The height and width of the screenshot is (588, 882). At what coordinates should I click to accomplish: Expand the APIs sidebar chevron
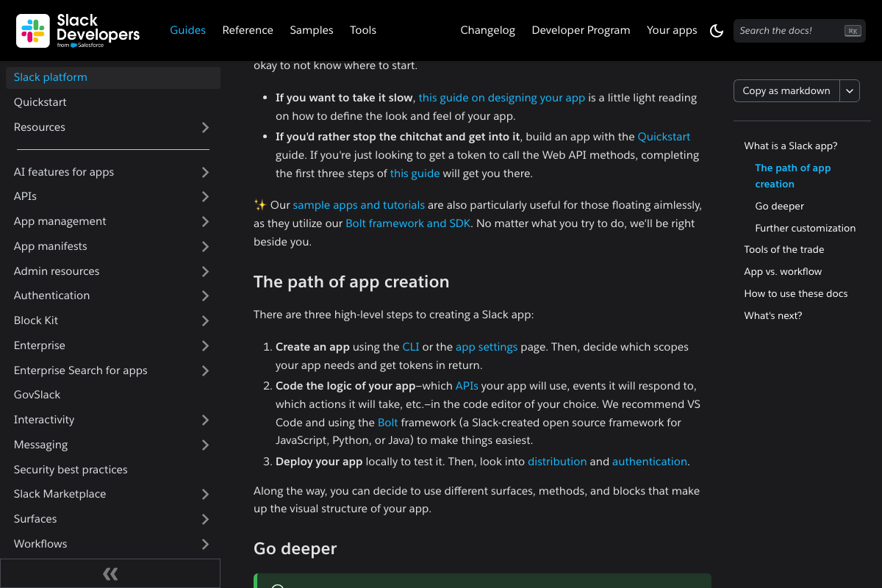coord(205,196)
